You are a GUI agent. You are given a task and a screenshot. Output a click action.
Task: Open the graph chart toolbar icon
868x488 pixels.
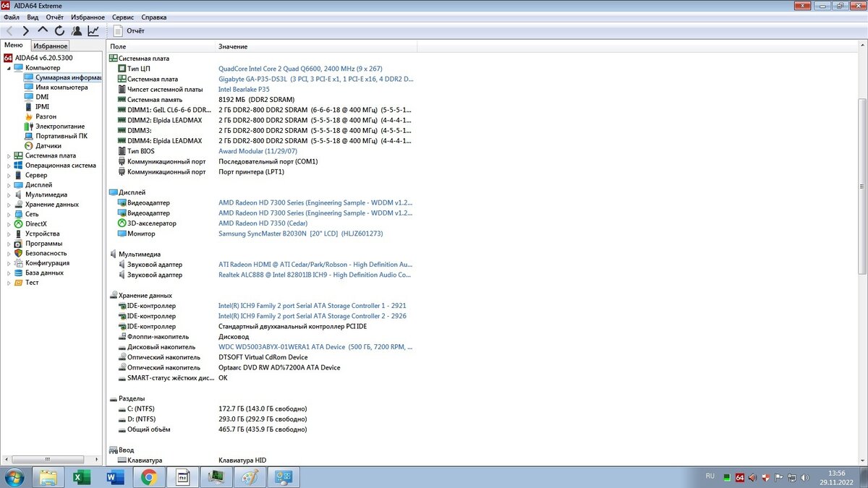(93, 31)
